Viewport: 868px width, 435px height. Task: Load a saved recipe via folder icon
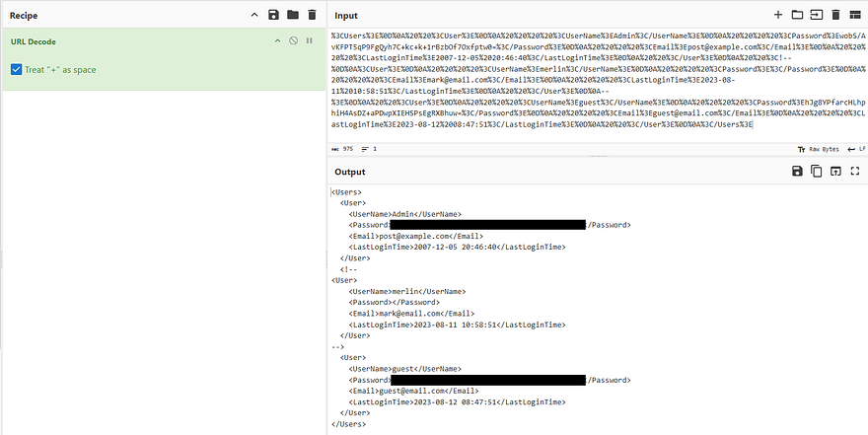click(292, 15)
